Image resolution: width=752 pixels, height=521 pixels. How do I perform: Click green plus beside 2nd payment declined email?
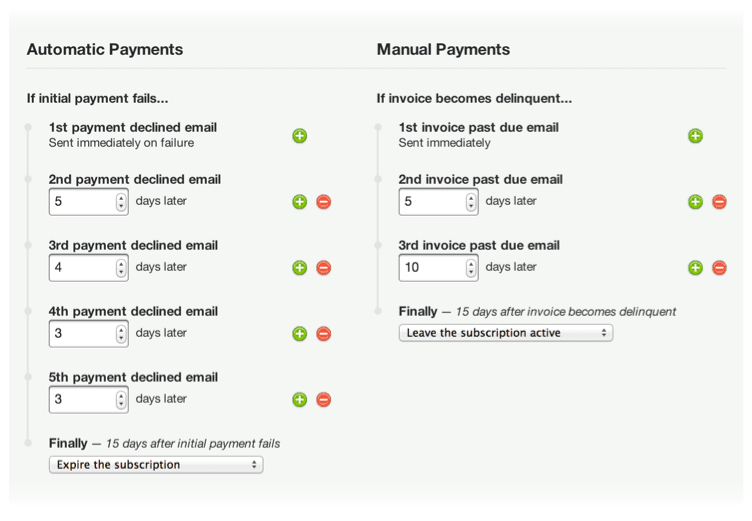click(299, 202)
